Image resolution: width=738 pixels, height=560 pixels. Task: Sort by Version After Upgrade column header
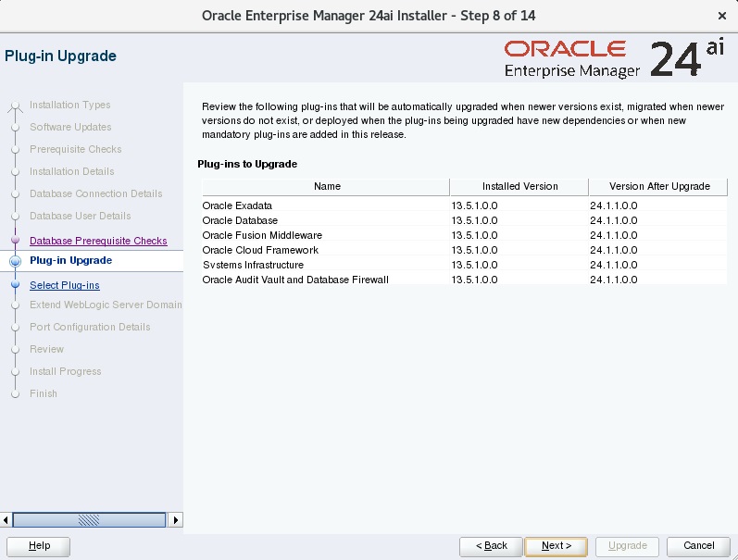pyautogui.click(x=658, y=186)
